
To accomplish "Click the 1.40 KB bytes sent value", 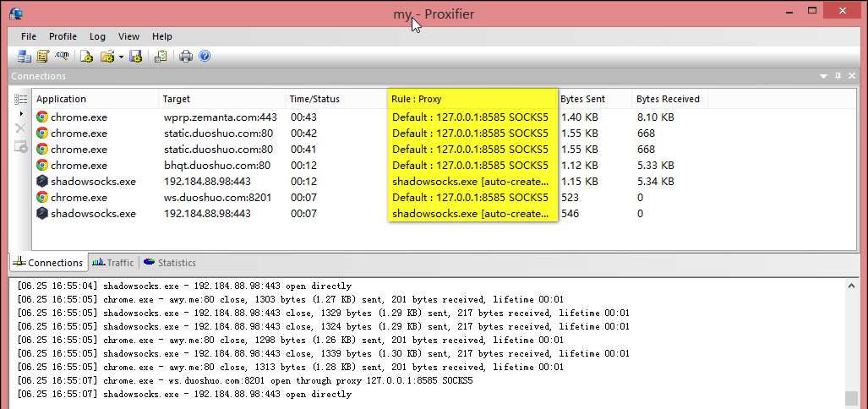I will coord(580,117).
